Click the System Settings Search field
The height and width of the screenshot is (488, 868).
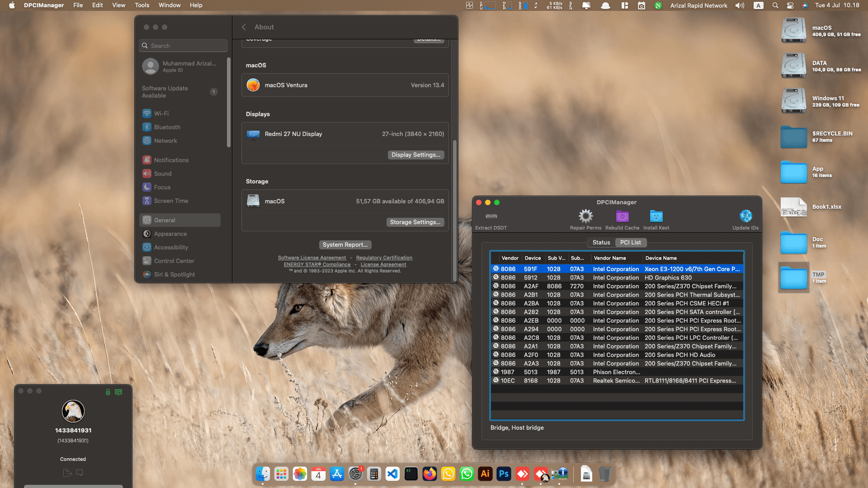click(184, 46)
